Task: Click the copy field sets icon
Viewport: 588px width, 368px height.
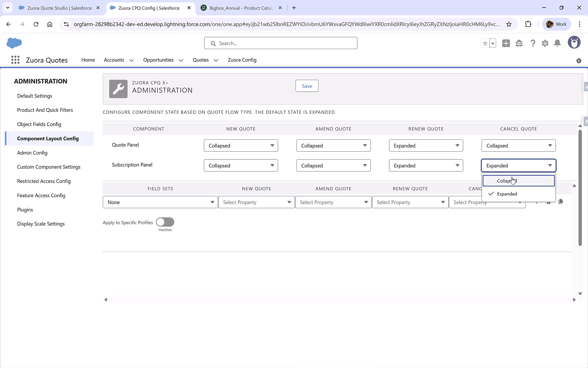Action: 561,201
